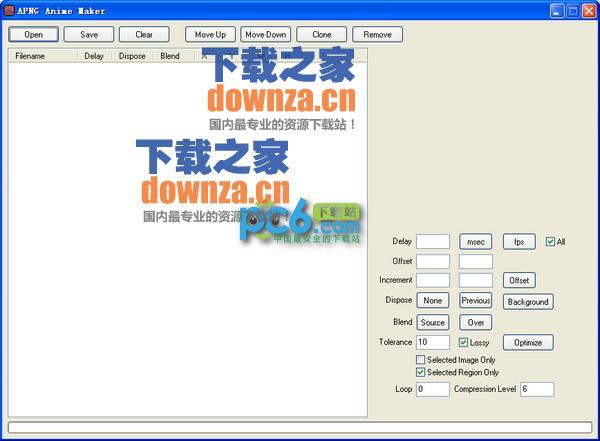Click the Offset button beside Increment

(x=519, y=280)
